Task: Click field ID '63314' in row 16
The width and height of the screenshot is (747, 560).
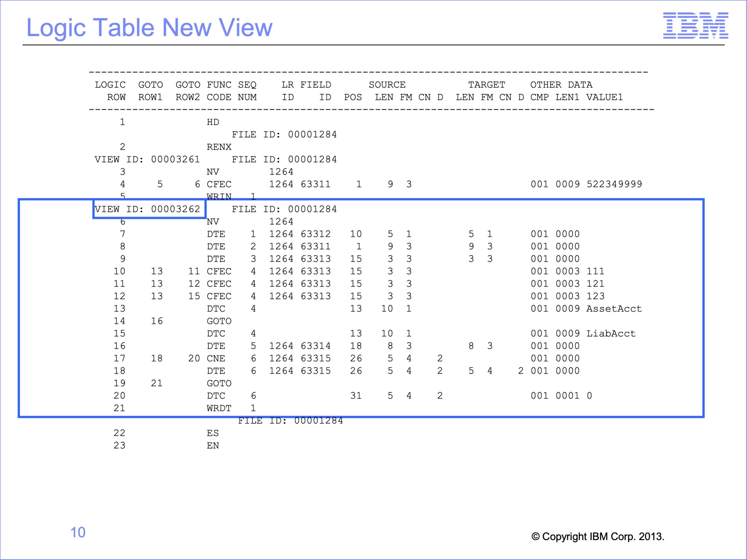Action: (315, 346)
